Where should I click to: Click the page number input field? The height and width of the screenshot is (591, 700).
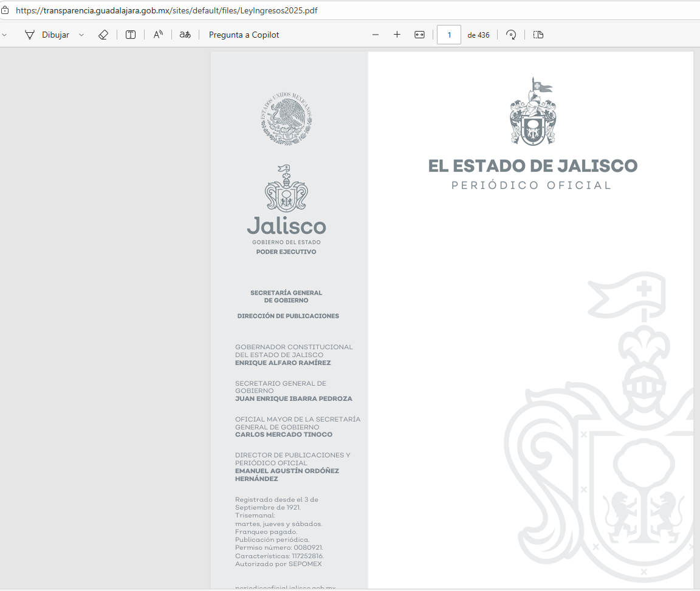[449, 35]
